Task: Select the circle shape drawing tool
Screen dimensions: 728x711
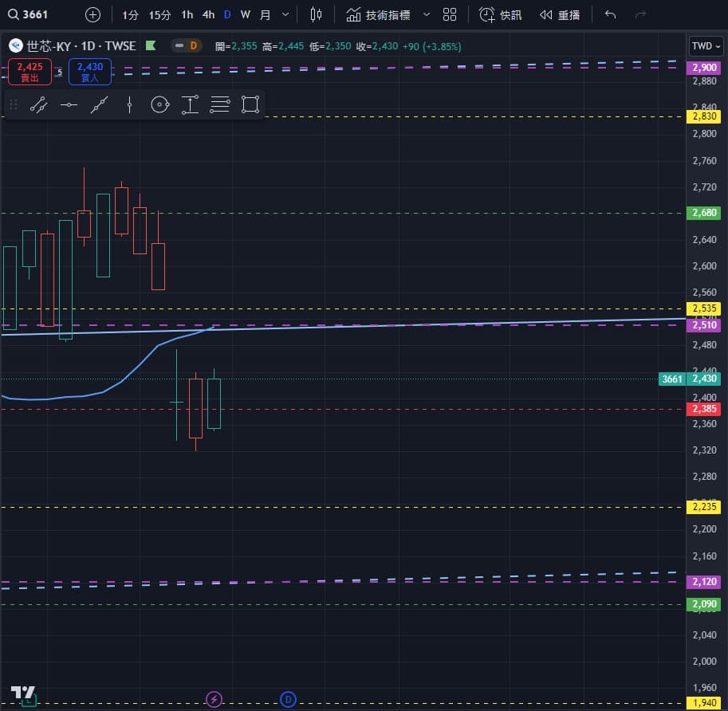Action: (159, 104)
